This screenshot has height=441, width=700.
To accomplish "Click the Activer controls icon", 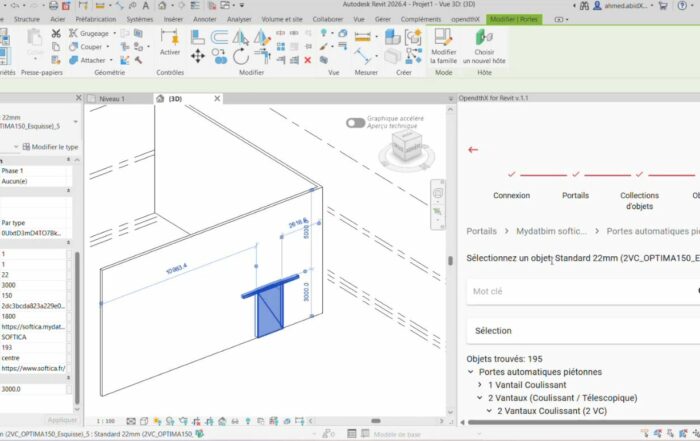I will (x=170, y=42).
